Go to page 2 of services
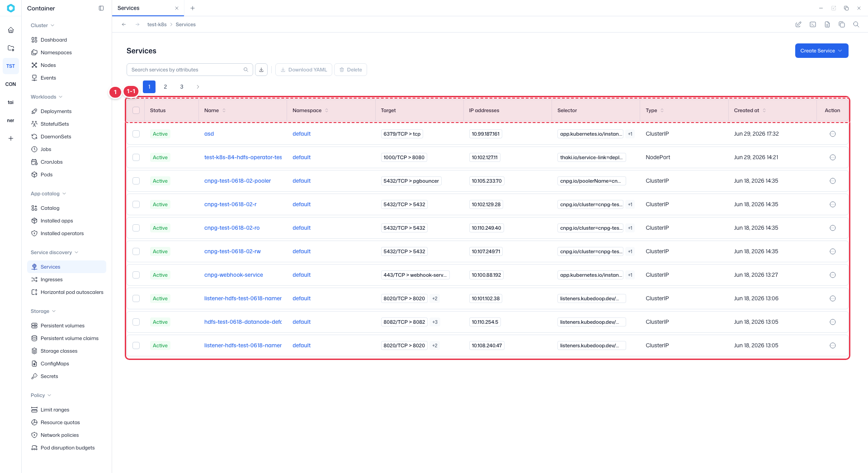This screenshot has width=868, height=473. pos(165,87)
